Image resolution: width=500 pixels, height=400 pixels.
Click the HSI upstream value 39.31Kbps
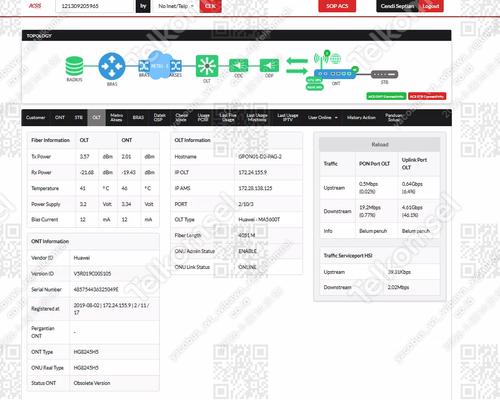[x=399, y=272]
